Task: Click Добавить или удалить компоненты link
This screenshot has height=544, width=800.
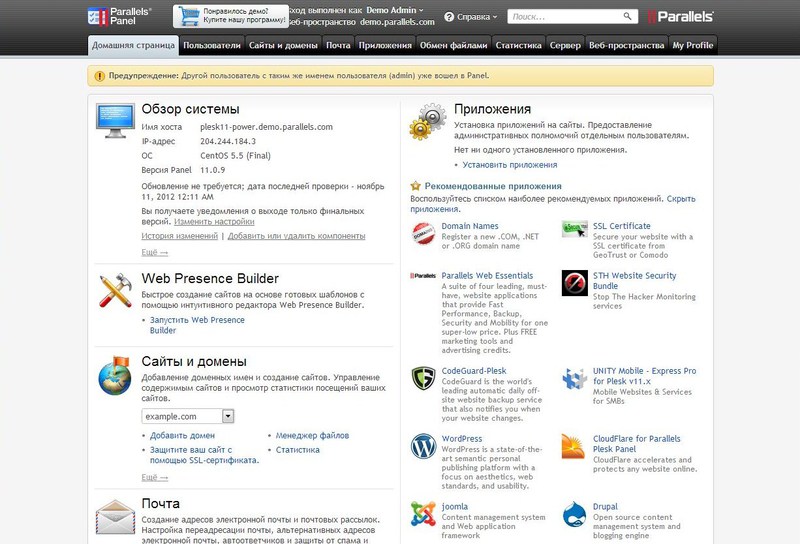Action: tap(296, 236)
